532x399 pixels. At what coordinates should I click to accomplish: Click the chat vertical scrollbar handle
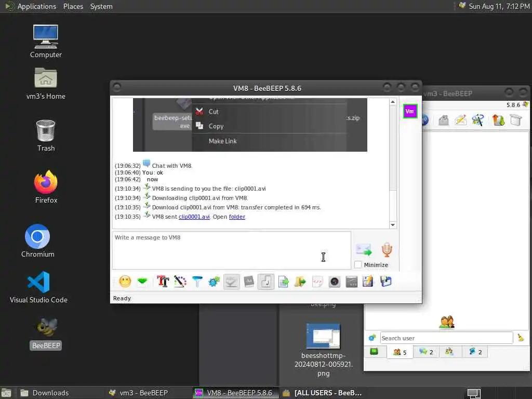pyautogui.click(x=393, y=149)
